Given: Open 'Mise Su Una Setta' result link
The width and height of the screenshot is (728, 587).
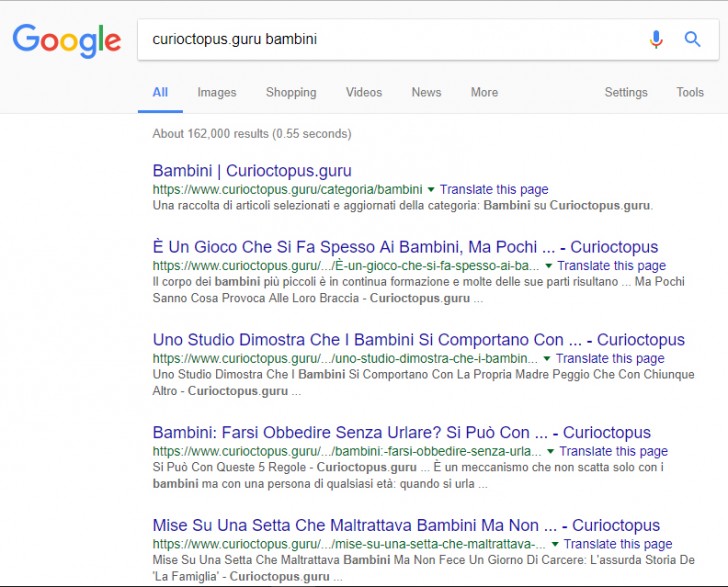Looking at the screenshot, I should pyautogui.click(x=406, y=525).
